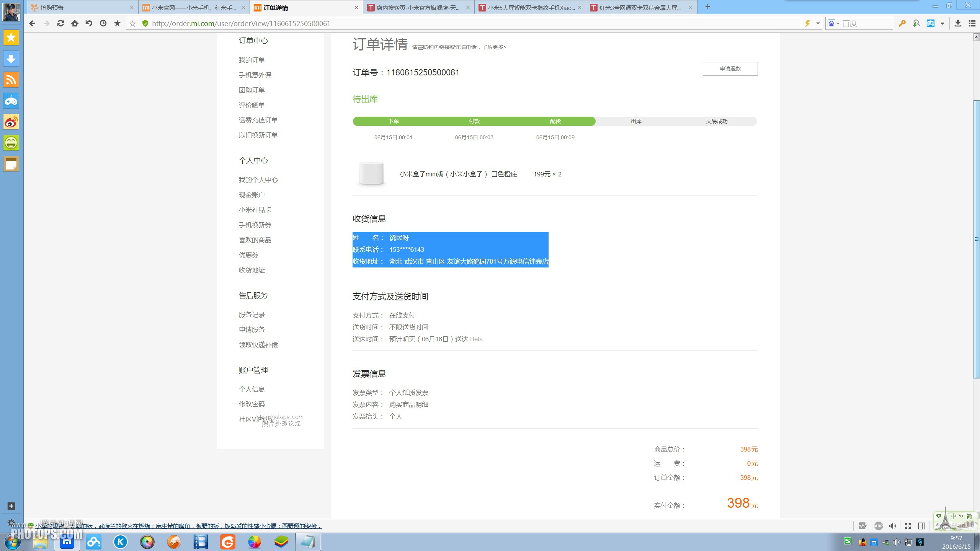Click the 了解更多 phishing warning link
The image size is (980, 551).
[494, 47]
